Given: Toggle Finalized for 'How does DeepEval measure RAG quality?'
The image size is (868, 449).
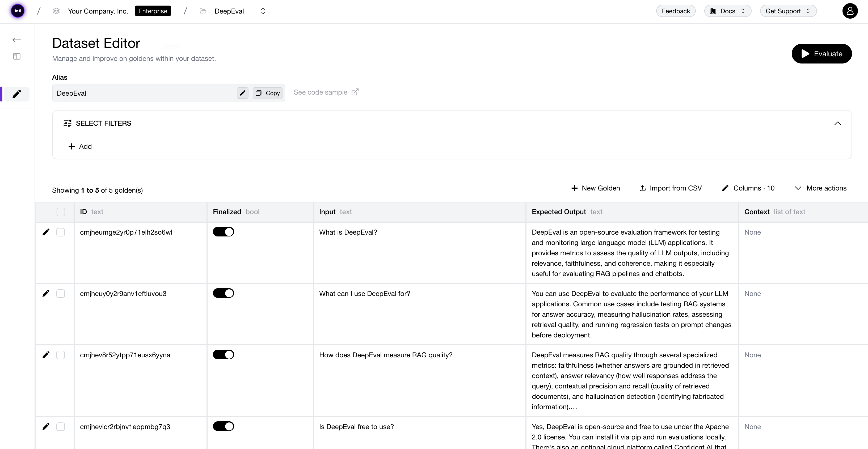Looking at the screenshot, I should pos(224,354).
